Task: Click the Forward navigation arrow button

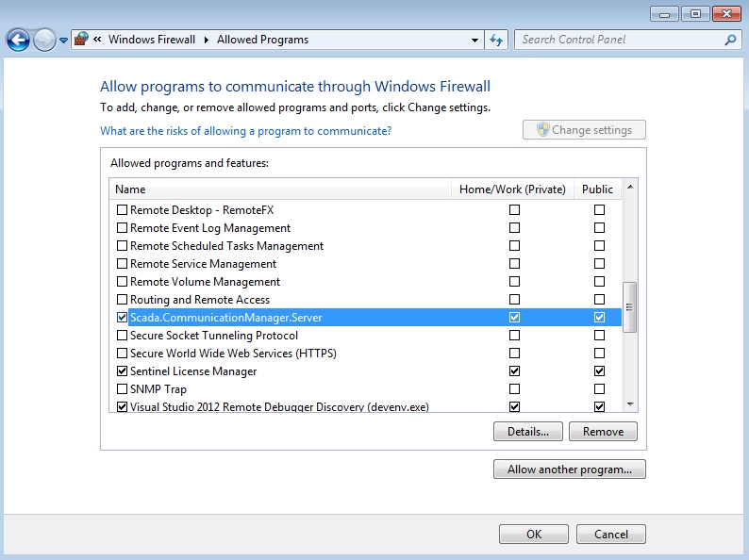Action: pyautogui.click(x=44, y=40)
